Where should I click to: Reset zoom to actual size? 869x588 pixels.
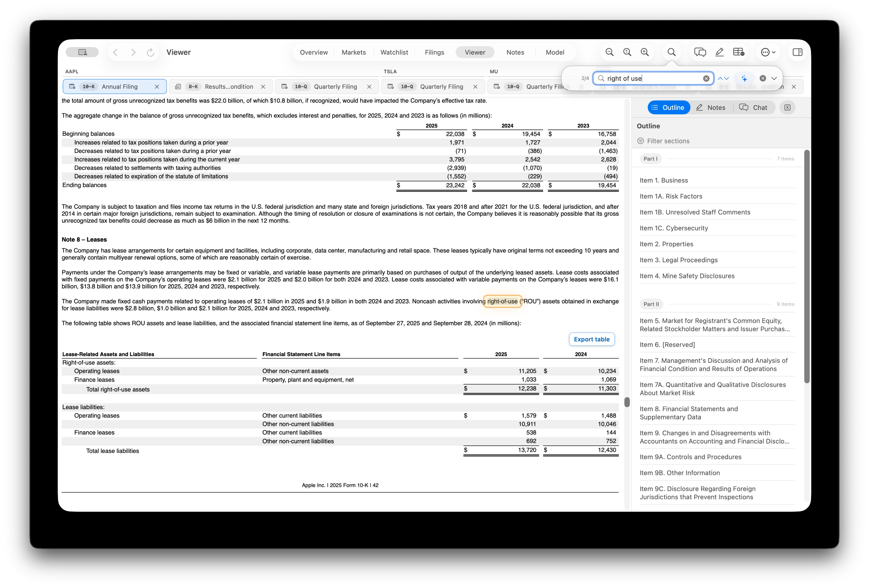click(x=627, y=52)
